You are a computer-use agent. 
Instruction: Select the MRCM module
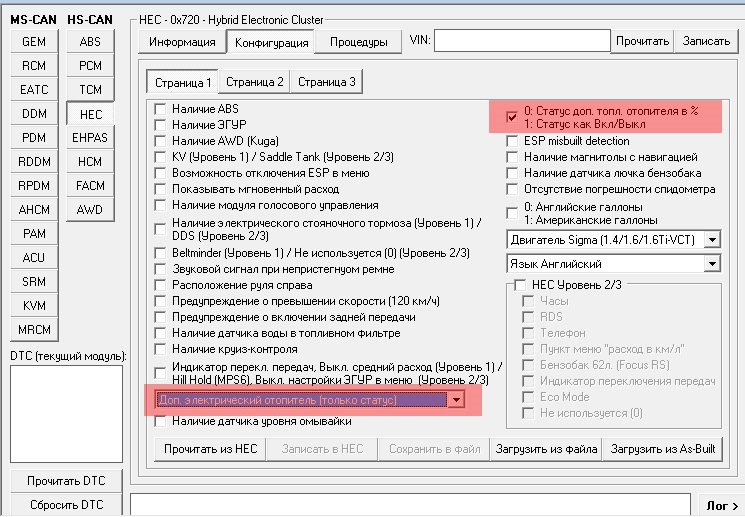(34, 329)
